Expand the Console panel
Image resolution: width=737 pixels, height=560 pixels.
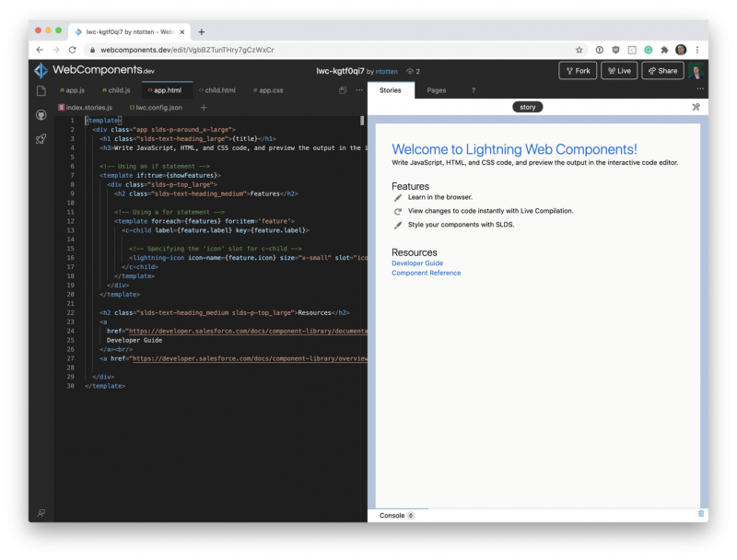pyautogui.click(x=397, y=516)
